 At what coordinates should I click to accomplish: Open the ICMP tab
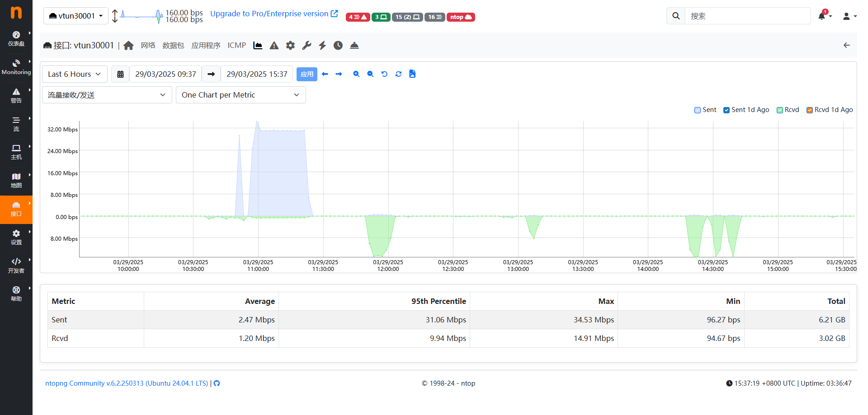point(236,45)
